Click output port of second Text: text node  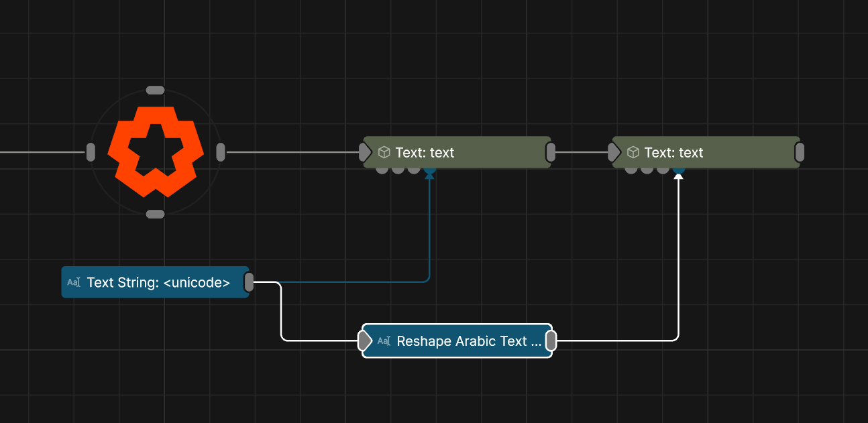(799, 152)
